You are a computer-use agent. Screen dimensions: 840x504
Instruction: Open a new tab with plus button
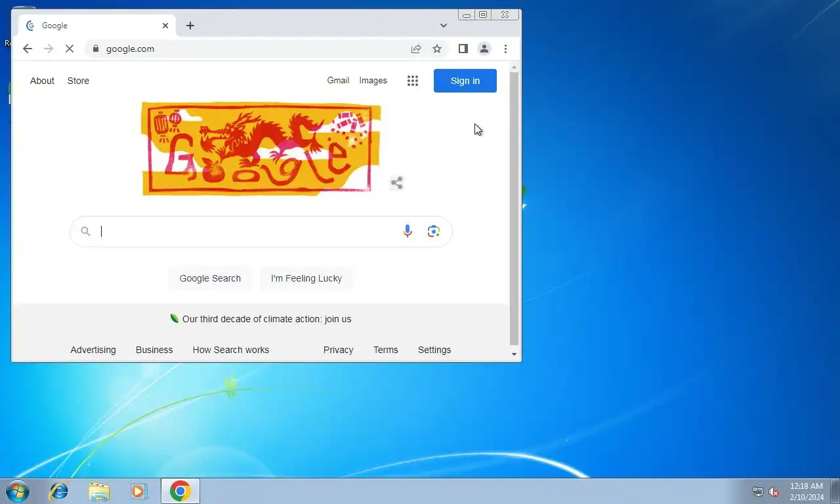[x=190, y=26]
